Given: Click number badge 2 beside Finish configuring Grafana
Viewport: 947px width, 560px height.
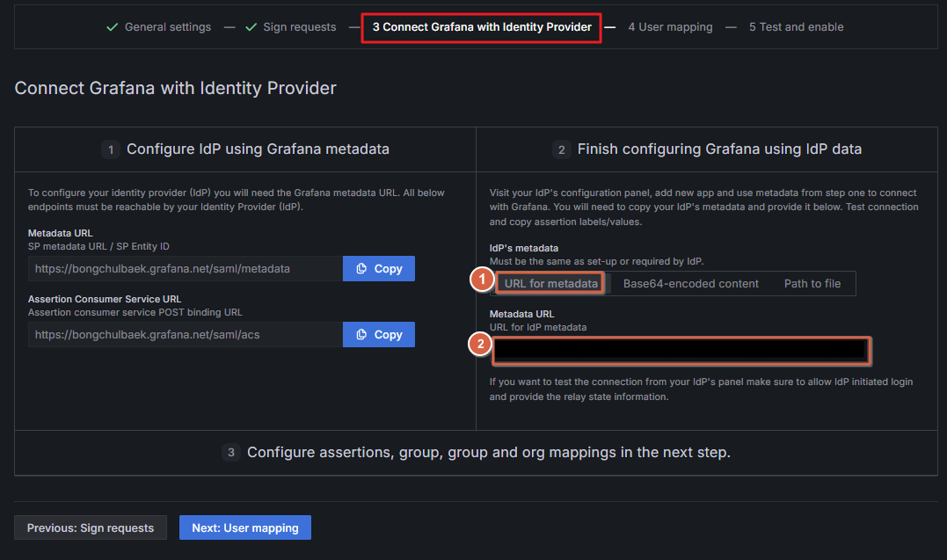Looking at the screenshot, I should [x=561, y=149].
